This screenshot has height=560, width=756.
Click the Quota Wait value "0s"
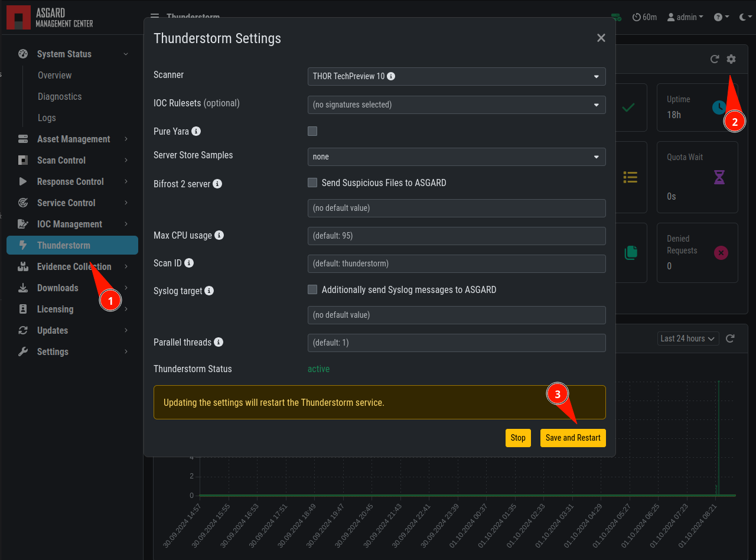[672, 196]
